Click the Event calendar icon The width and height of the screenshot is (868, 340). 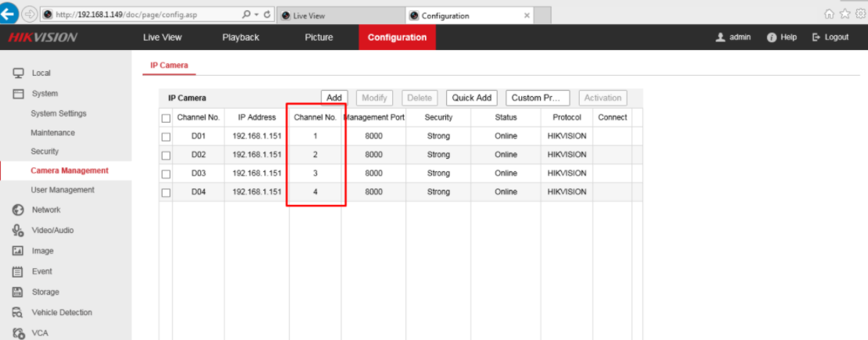point(17,271)
